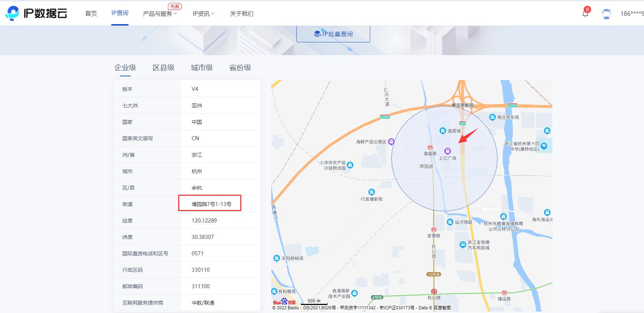Click the user avatar icon
Screen dimensions: 644x313
pos(606,14)
